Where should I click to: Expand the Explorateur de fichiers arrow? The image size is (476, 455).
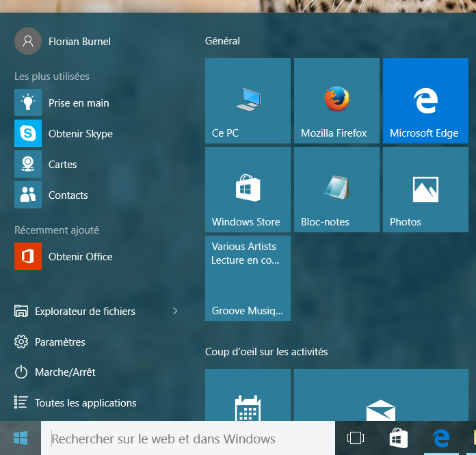pyautogui.click(x=175, y=312)
